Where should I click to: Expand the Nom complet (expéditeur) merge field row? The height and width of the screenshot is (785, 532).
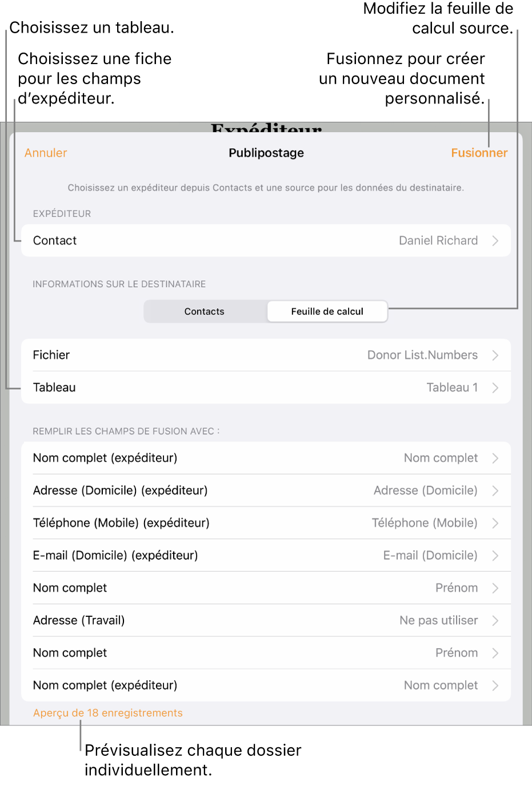point(496,457)
